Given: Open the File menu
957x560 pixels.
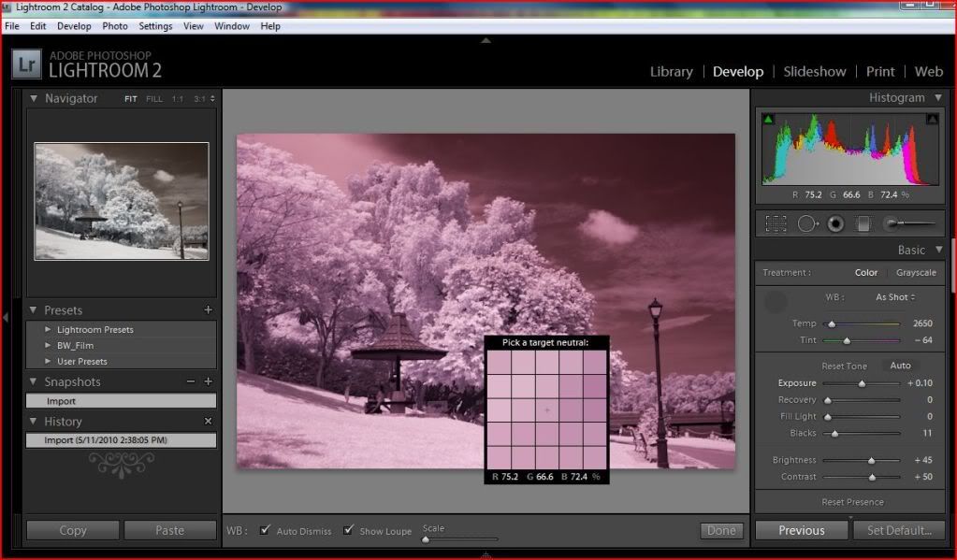Looking at the screenshot, I should point(12,26).
